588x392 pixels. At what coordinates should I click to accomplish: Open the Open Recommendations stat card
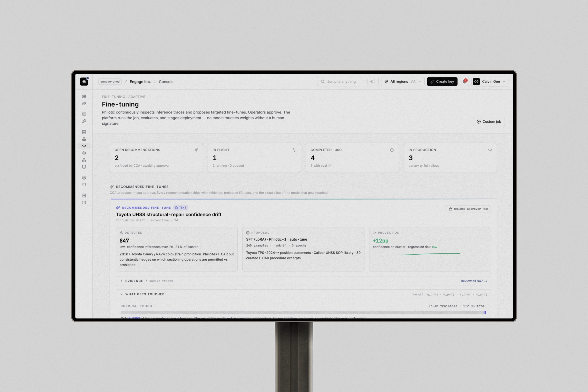(156, 158)
